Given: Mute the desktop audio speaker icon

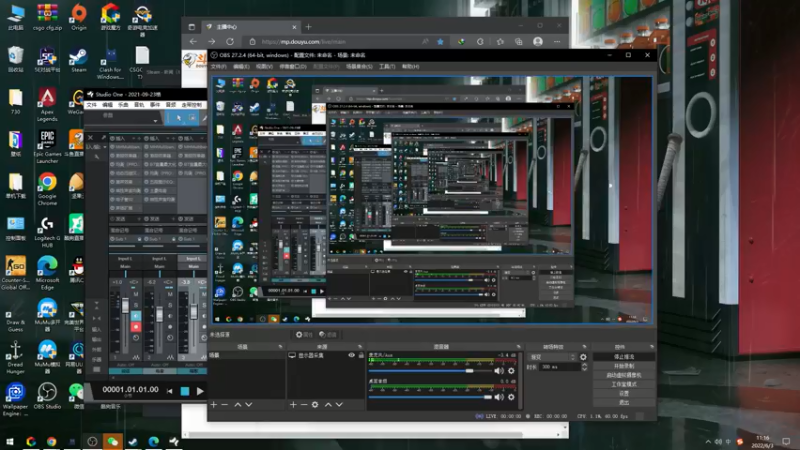Looking at the screenshot, I should [x=499, y=397].
